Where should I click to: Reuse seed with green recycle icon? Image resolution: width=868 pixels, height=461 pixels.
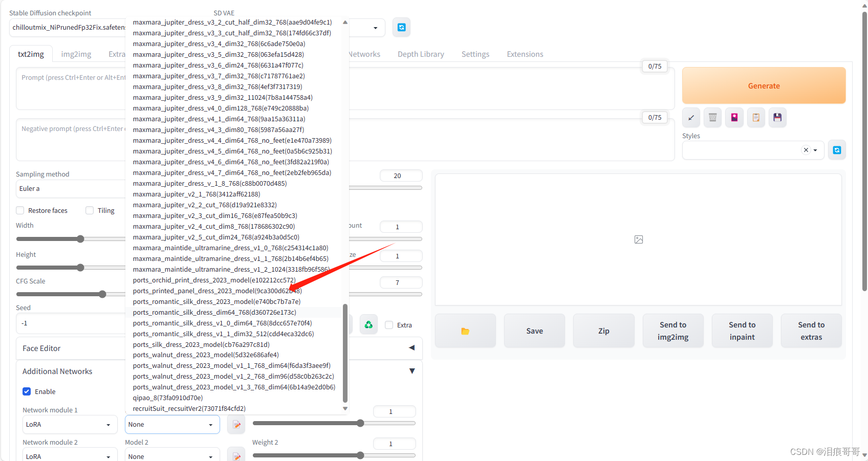pos(368,324)
